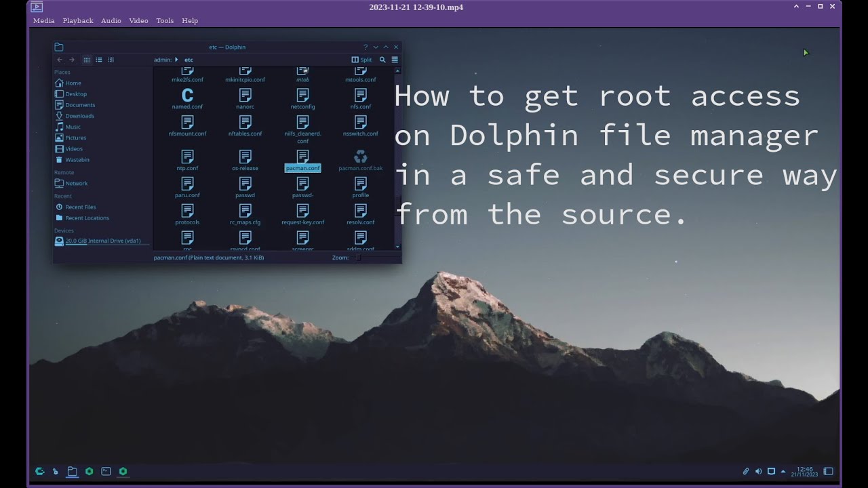Click 'etc' in location breadcrumb
Screen dimensions: 868x488
(189, 60)
